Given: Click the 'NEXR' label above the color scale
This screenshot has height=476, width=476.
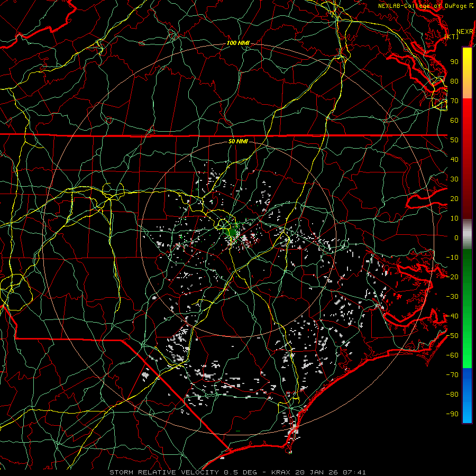Looking at the screenshot, I should pos(465,32).
